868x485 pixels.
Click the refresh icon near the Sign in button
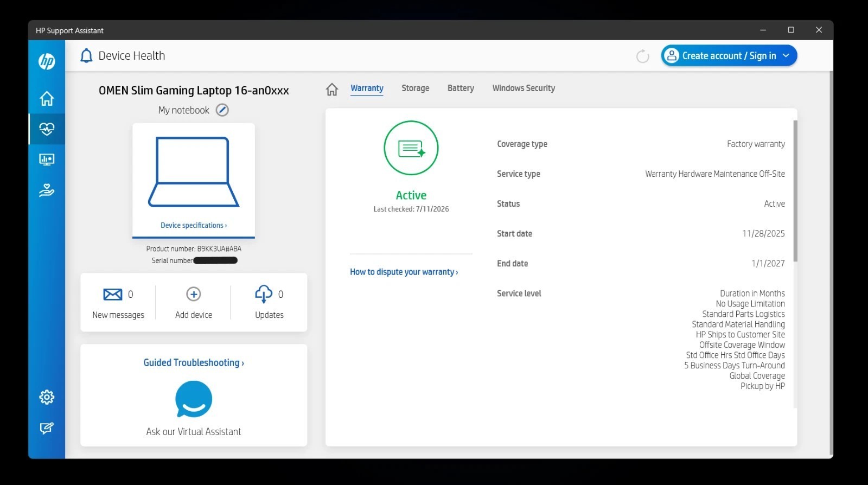pos(642,56)
